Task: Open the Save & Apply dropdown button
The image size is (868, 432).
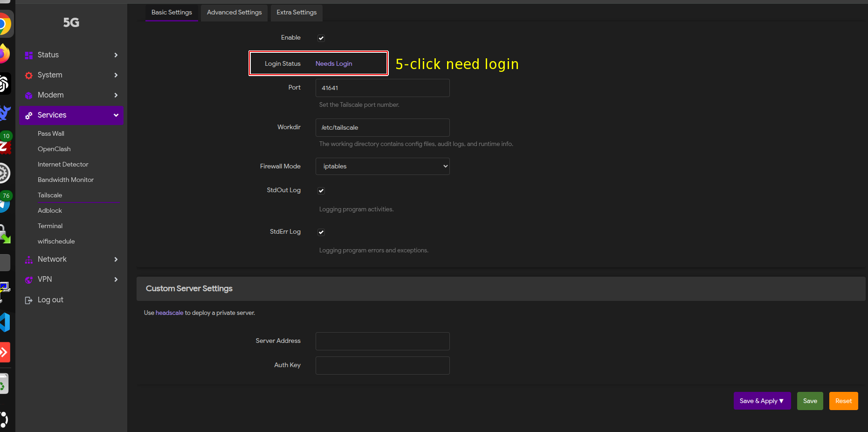Action: coord(762,401)
